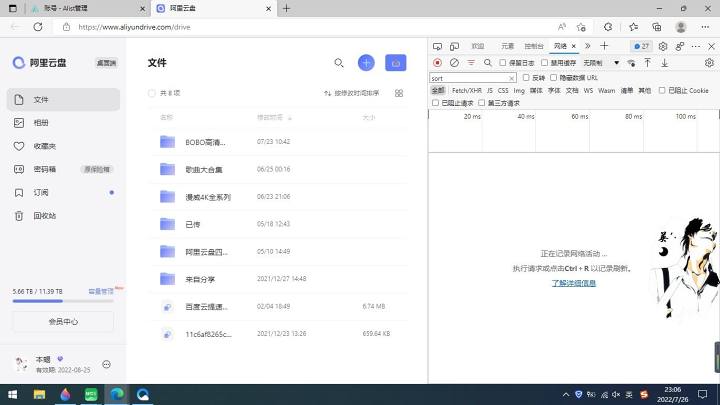Switch to the 控制台 console tab
The height and width of the screenshot is (405, 720).
click(x=534, y=46)
